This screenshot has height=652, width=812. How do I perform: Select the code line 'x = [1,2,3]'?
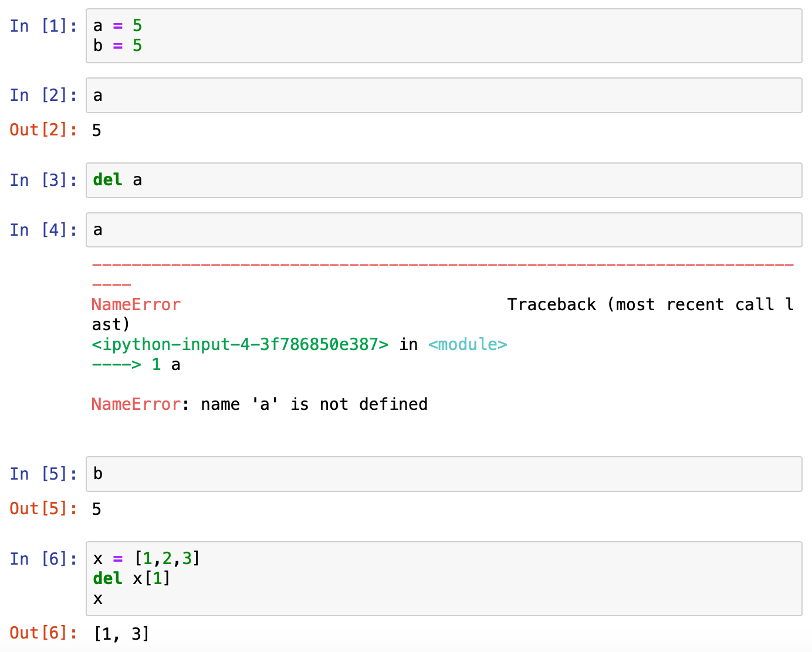click(x=145, y=559)
